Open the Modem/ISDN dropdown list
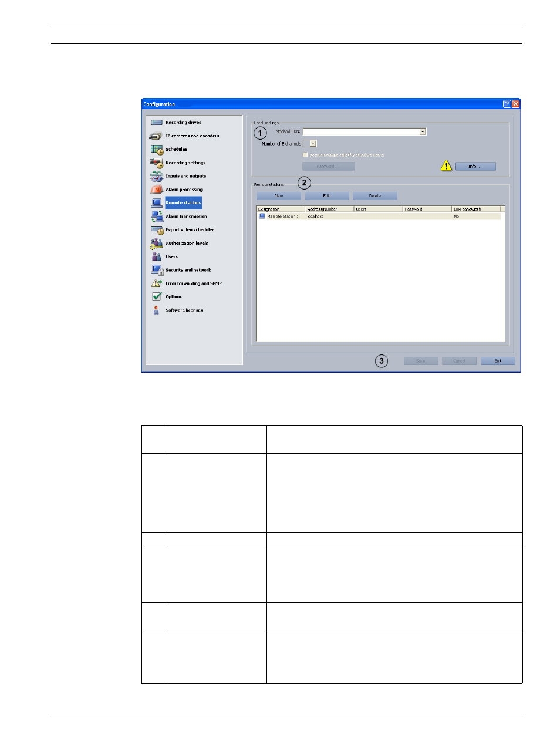560x747 pixels. [423, 132]
